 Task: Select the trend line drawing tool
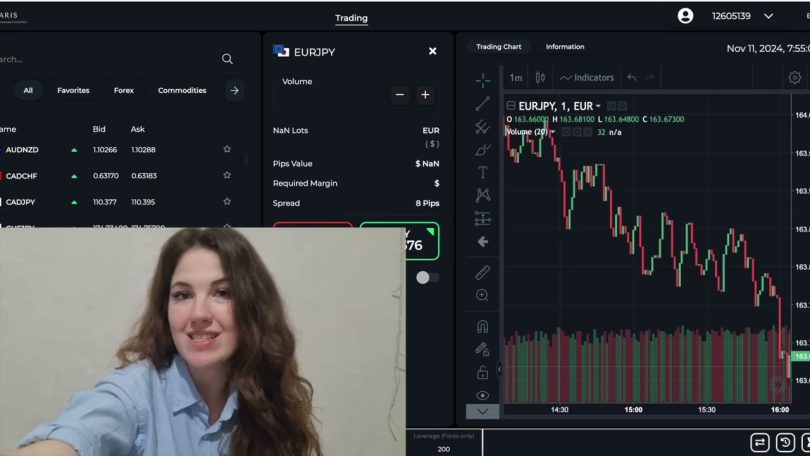click(x=483, y=103)
